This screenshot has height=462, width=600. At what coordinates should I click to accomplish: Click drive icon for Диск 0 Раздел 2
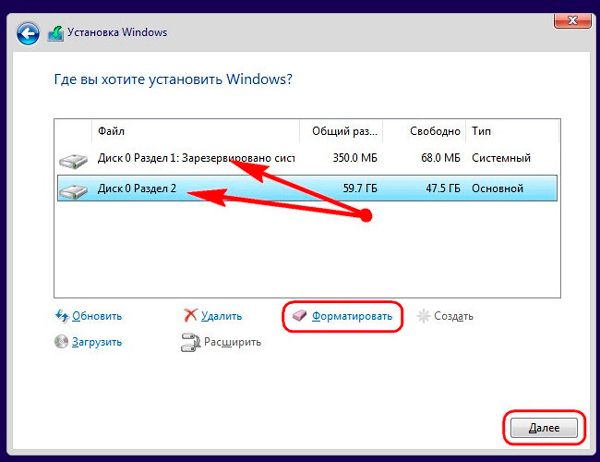point(73,191)
